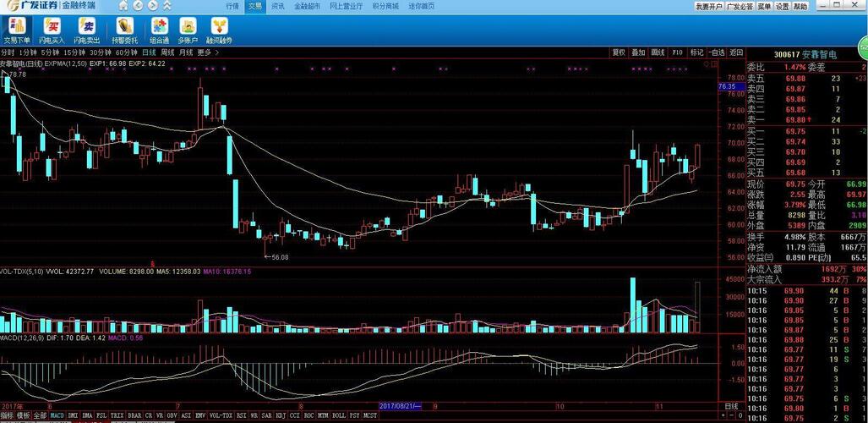
Task: Open the F10 company info button
Action: tap(678, 52)
